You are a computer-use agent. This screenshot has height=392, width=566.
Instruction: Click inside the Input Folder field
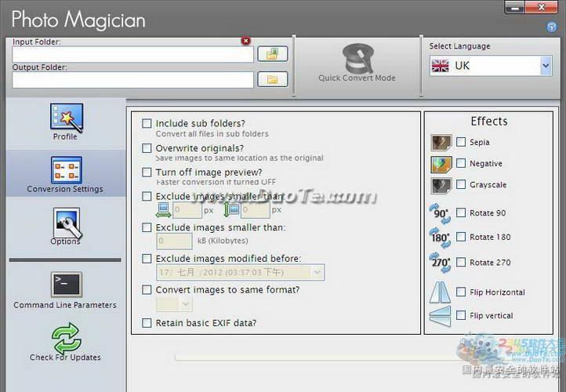(132, 54)
